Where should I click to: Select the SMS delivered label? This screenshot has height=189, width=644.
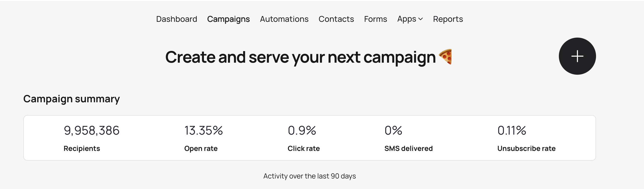coord(408,148)
